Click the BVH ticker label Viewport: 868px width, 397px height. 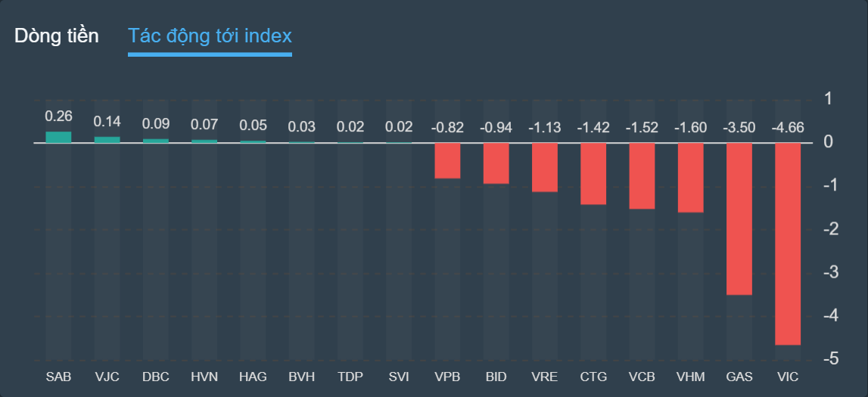[x=301, y=377]
